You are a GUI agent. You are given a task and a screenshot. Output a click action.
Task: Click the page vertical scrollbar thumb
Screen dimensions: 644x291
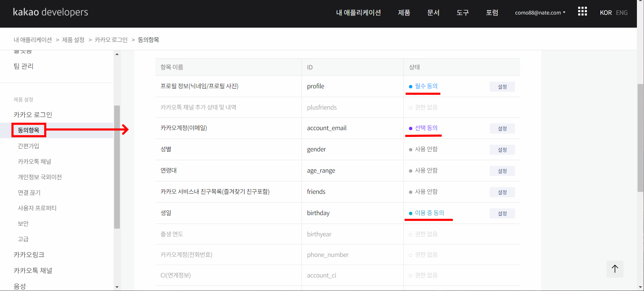click(640, 138)
